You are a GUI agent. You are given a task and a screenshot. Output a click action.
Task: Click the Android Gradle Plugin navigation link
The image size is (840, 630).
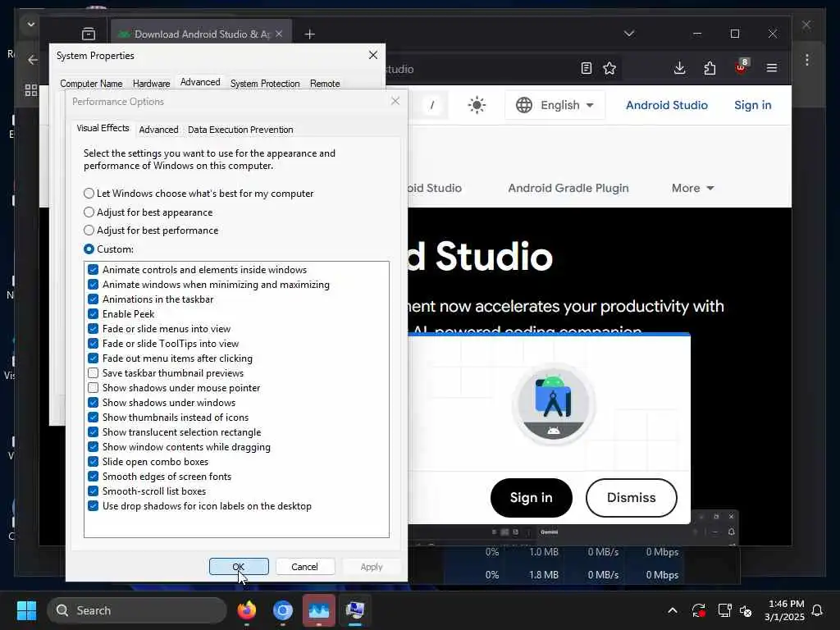point(568,188)
